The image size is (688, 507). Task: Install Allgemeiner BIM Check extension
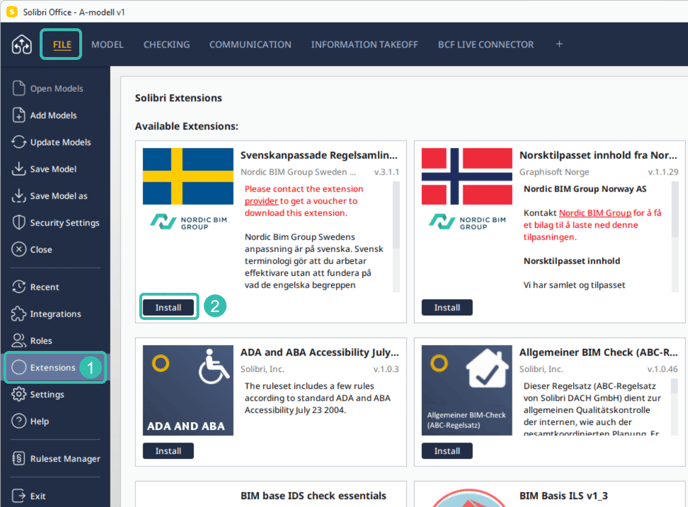pyautogui.click(x=447, y=451)
